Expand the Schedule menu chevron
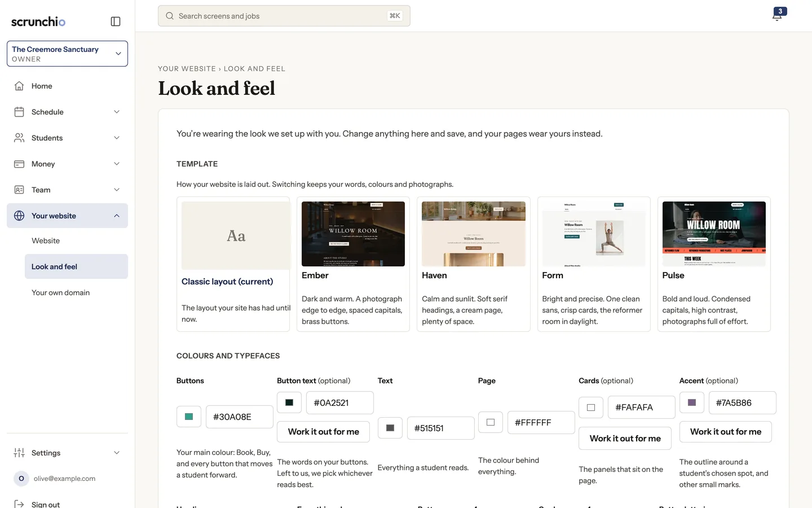This screenshot has width=812, height=508. [117, 112]
